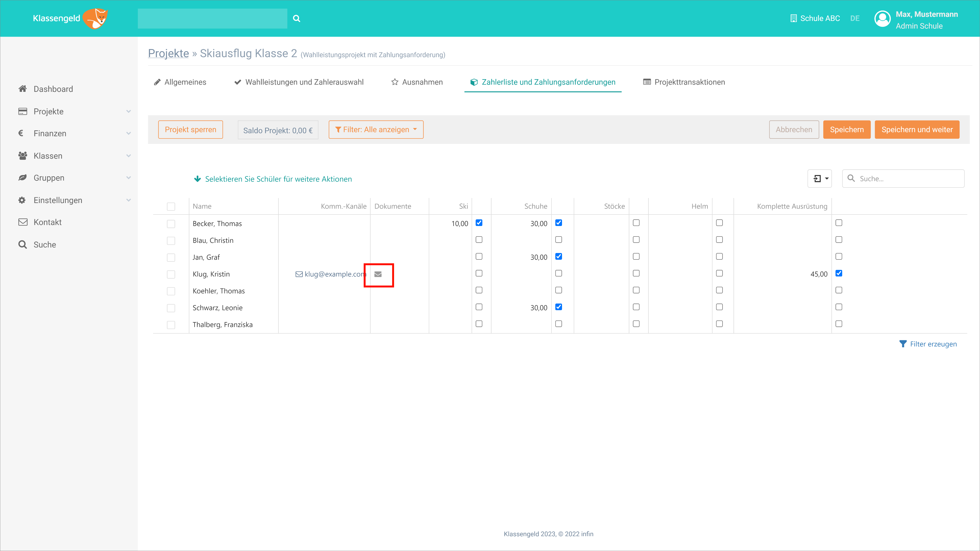Click the Filter erzeugen link
The image size is (980, 551).
point(933,344)
